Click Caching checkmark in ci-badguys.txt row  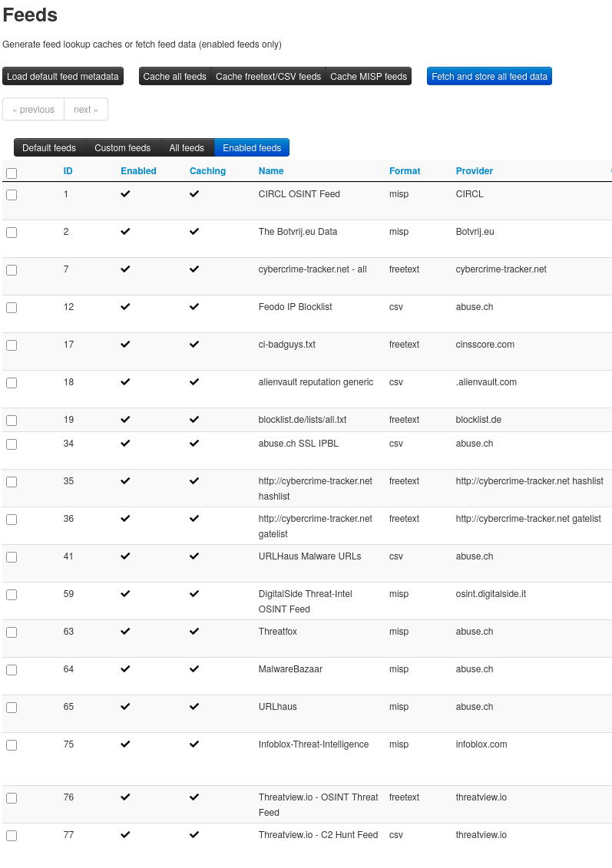[194, 345]
